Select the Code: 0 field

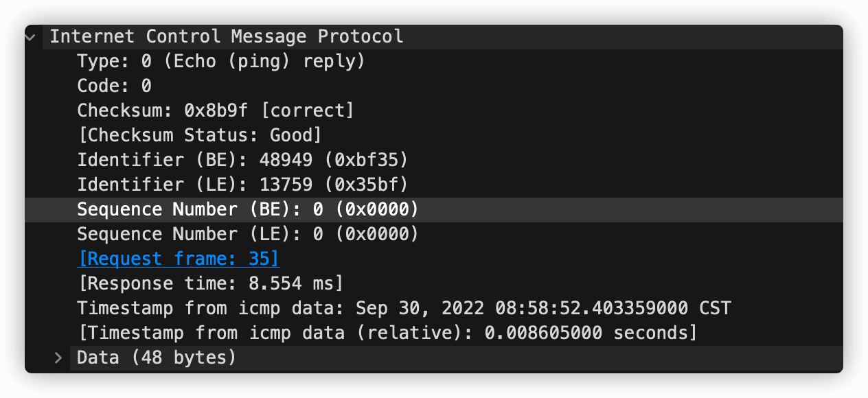tap(434, 86)
